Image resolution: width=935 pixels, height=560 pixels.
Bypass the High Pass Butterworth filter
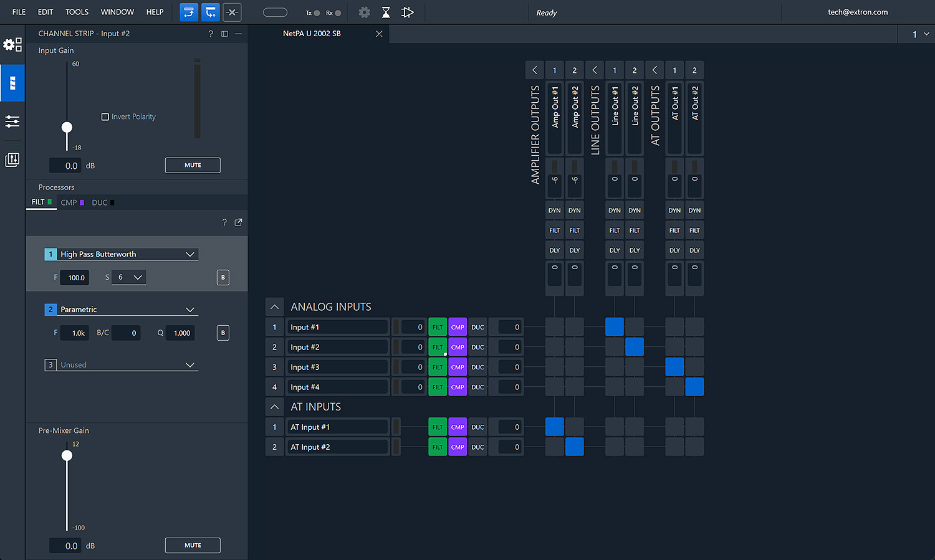pos(223,278)
